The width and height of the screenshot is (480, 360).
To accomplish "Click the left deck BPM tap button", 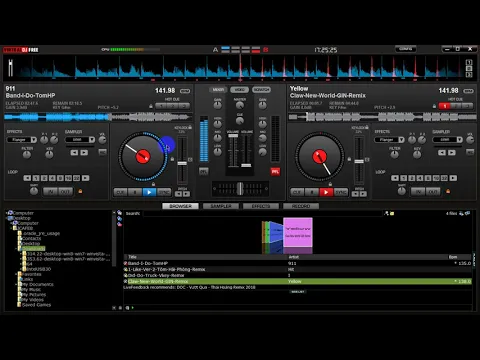I will click(x=185, y=91).
